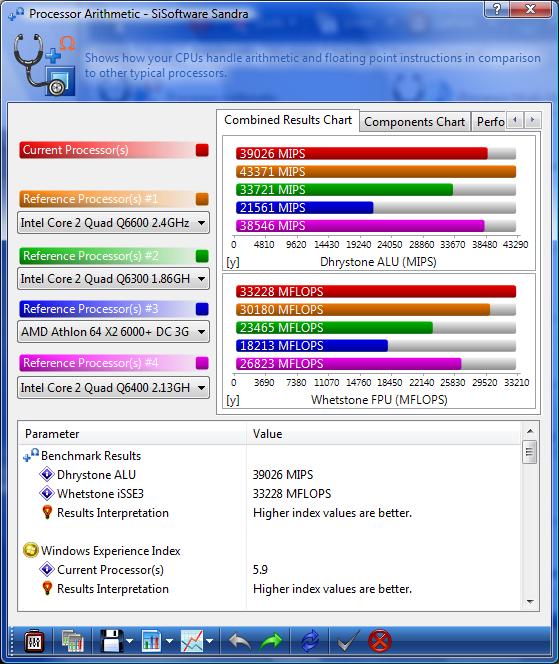Go forward with the green arrow icon
Image resolution: width=559 pixels, height=664 pixels.
click(x=271, y=641)
